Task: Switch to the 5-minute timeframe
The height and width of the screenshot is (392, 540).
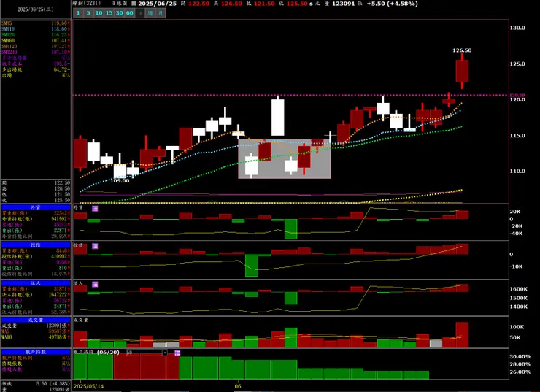Action: point(88,13)
